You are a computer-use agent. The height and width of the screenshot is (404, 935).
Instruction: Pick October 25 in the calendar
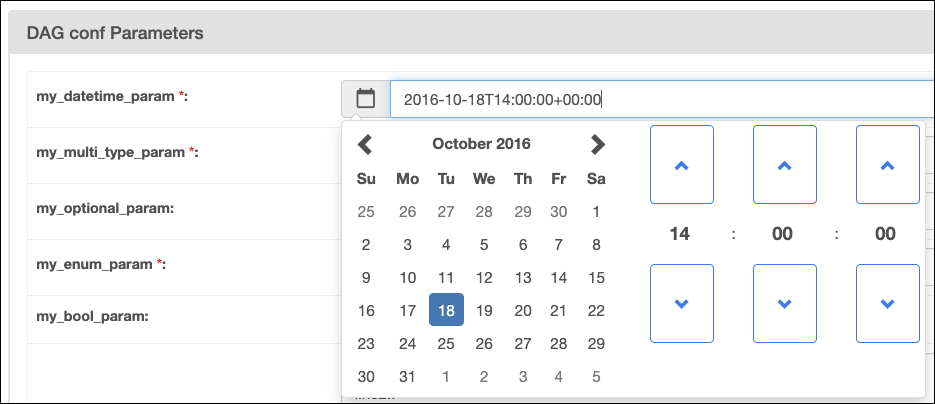[x=446, y=344]
